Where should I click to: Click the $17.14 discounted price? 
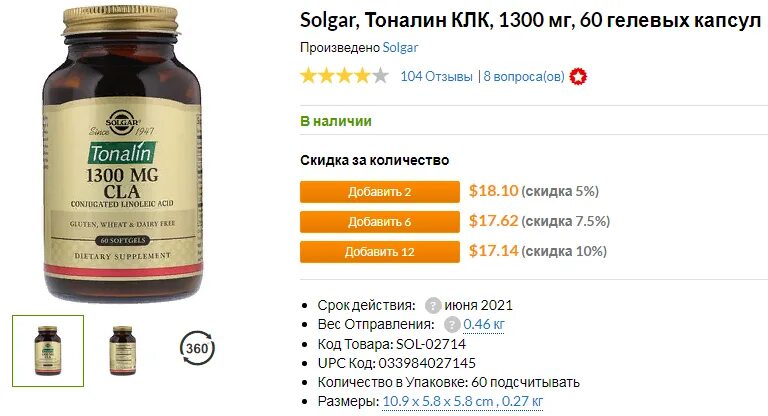[x=493, y=251]
